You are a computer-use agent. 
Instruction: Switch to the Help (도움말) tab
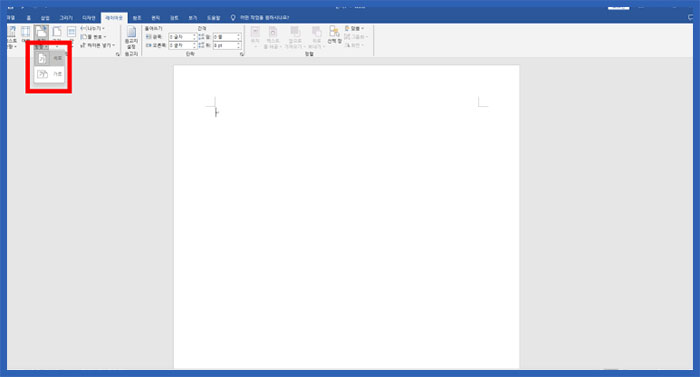(x=213, y=18)
